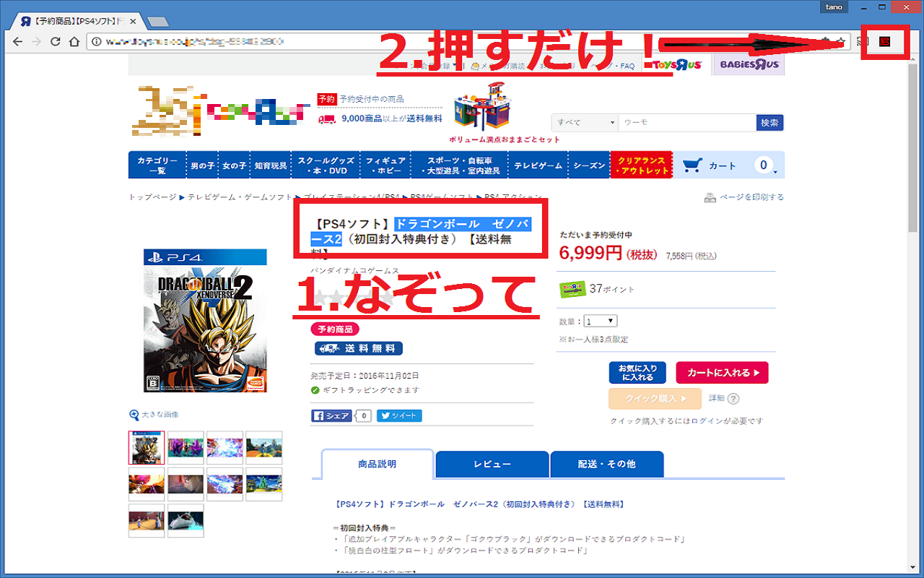This screenshot has height=578, width=924.
Task: Click the red extension icon in Chrome toolbar
Action: coord(884,42)
